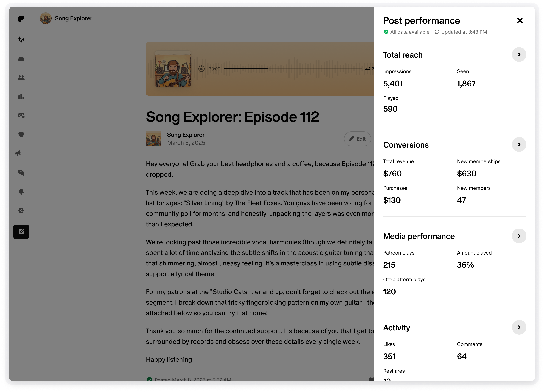The width and height of the screenshot is (544, 392).
Task: Click the Edit post button
Action: coord(357,139)
